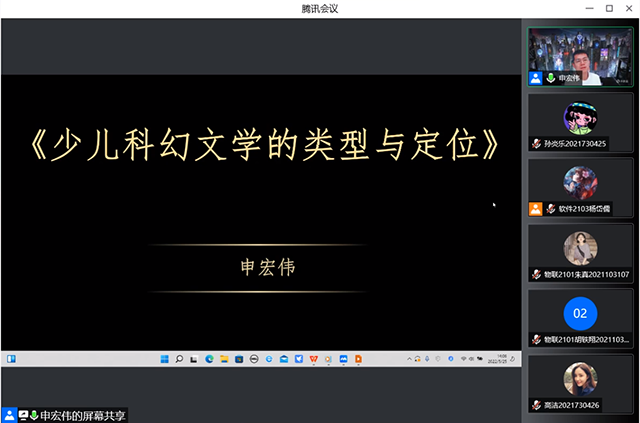
Task: Open Widgets icon on shared taskbar's left
Action: pos(11,359)
